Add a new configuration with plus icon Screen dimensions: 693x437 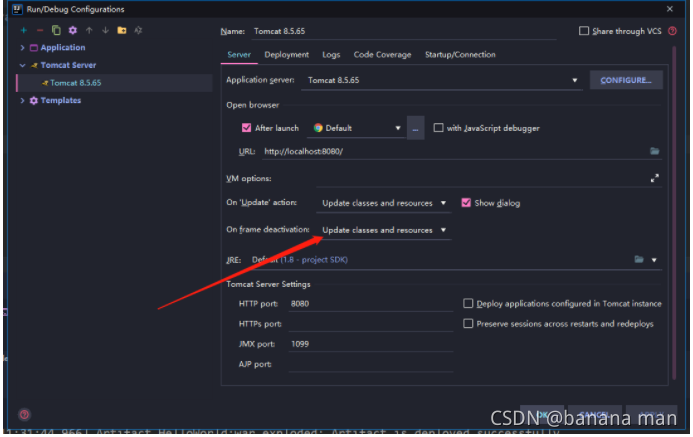click(24, 30)
